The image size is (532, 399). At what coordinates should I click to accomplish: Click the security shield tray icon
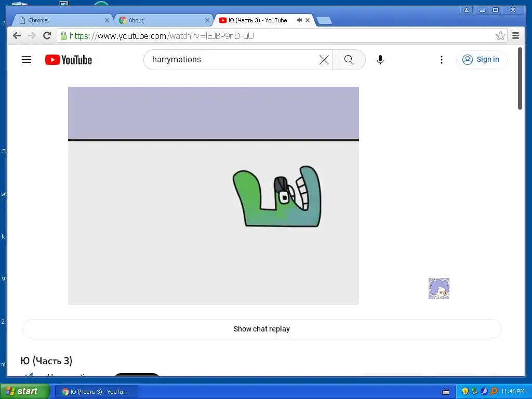[x=465, y=392]
